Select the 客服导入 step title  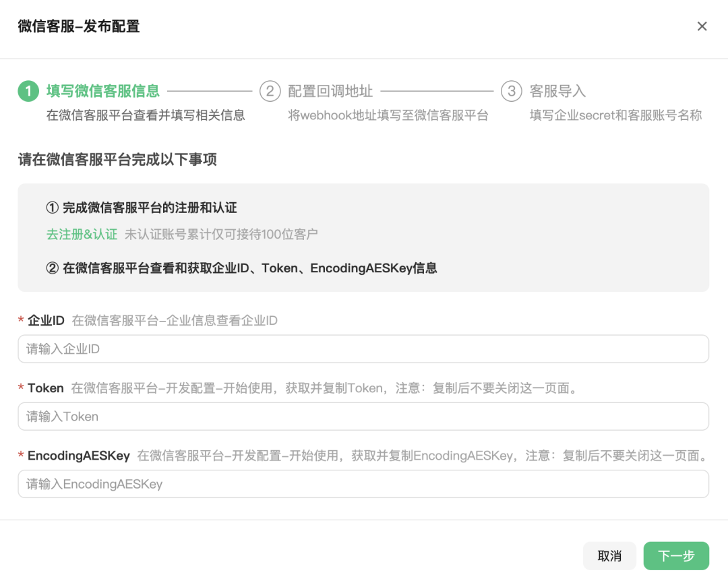557,91
